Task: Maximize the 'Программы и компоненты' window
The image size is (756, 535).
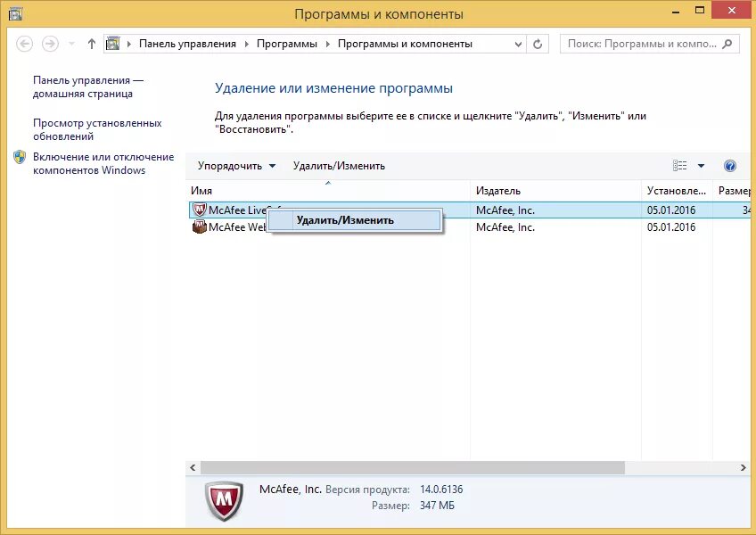Action: click(x=700, y=11)
